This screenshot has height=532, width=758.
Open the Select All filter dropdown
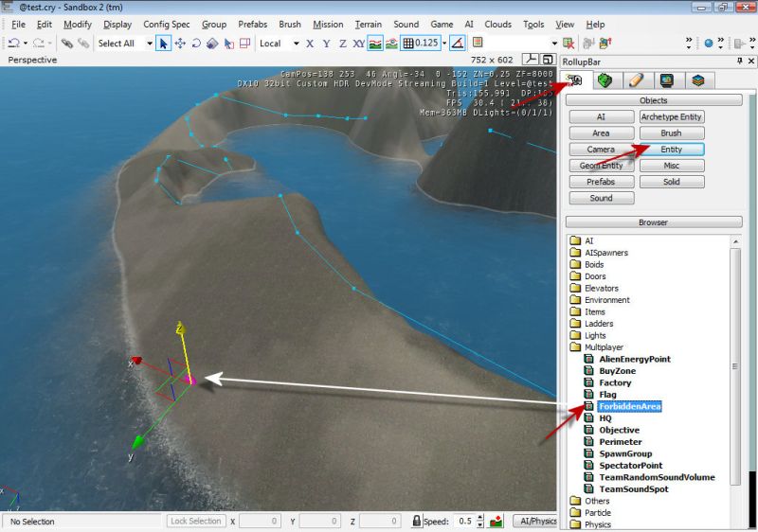150,43
